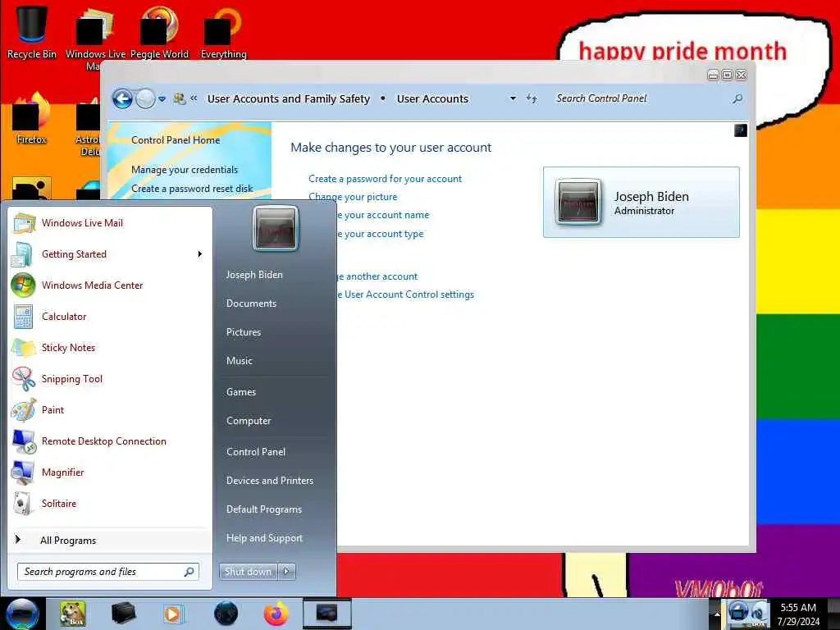
Task: Click the Back arrow in Control Panel
Action: click(122, 98)
